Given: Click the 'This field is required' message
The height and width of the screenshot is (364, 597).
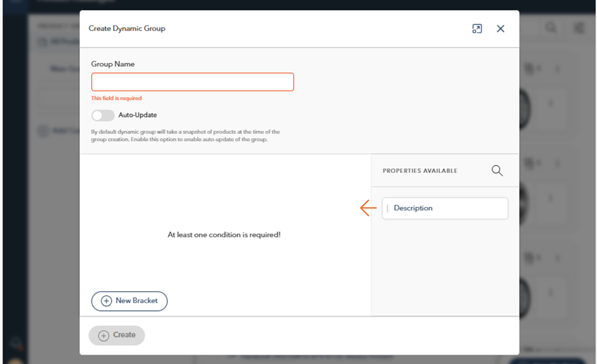Looking at the screenshot, I should tap(116, 98).
